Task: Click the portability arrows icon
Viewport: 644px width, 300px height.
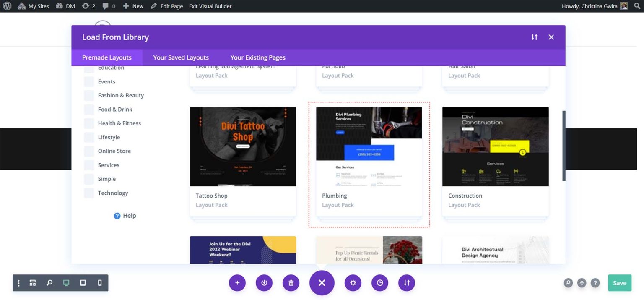Action: pos(406,283)
